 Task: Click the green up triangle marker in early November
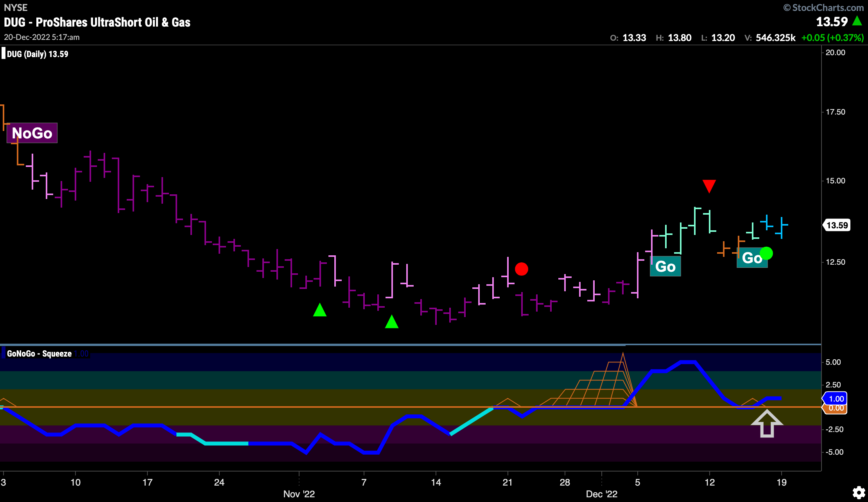[x=320, y=310]
